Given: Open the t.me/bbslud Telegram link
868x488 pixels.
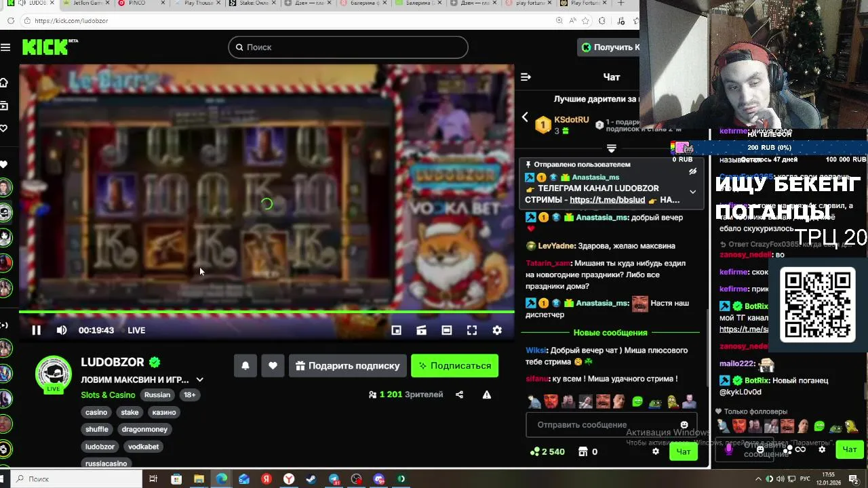Looking at the screenshot, I should [x=607, y=200].
